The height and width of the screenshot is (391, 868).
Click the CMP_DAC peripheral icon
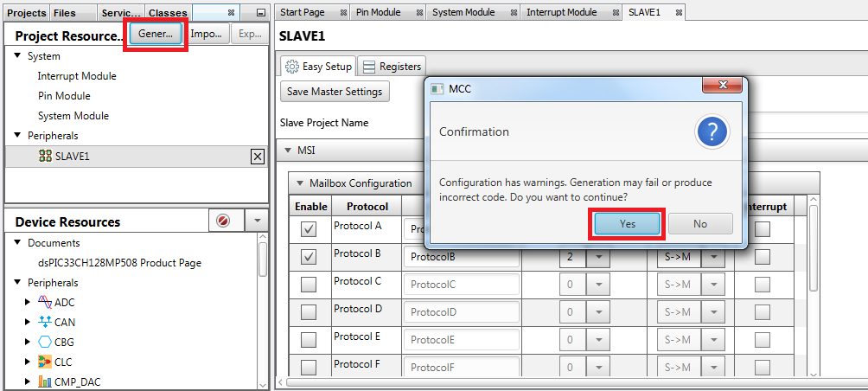[x=45, y=381]
